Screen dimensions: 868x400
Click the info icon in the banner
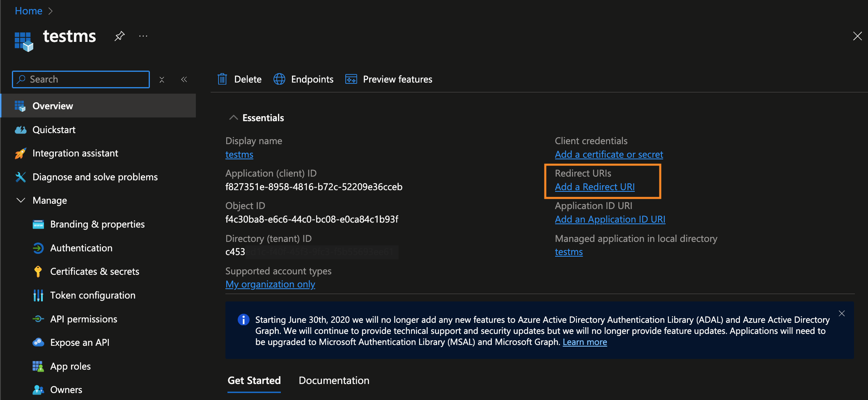243,320
